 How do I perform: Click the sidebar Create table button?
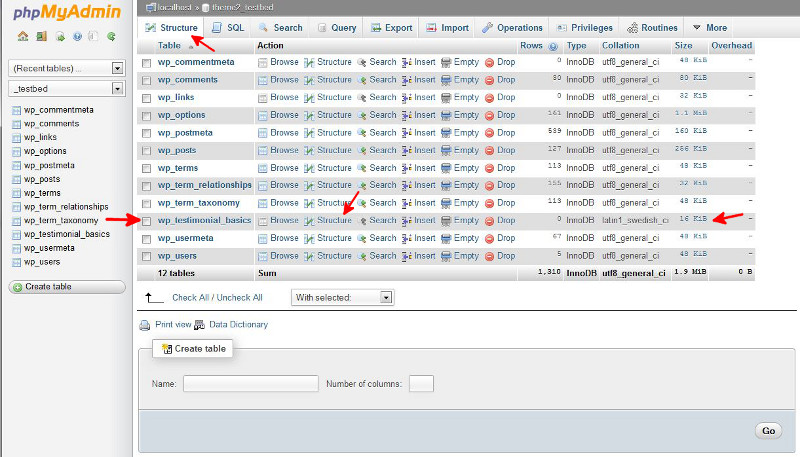(x=67, y=287)
